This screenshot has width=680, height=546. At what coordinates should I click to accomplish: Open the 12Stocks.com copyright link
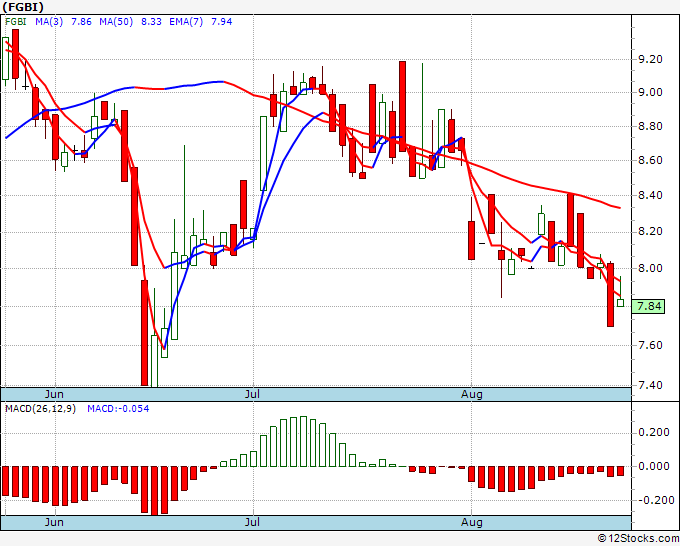coord(638,539)
